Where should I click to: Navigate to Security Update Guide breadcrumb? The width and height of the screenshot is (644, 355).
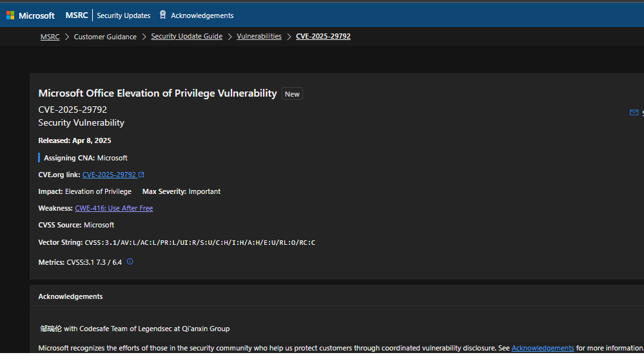click(x=186, y=37)
